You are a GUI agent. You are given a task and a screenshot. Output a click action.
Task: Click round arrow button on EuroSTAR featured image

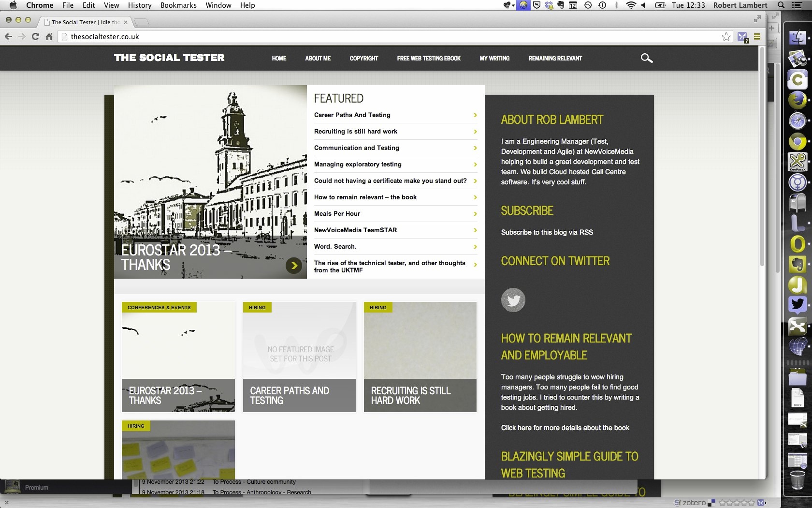[294, 266]
